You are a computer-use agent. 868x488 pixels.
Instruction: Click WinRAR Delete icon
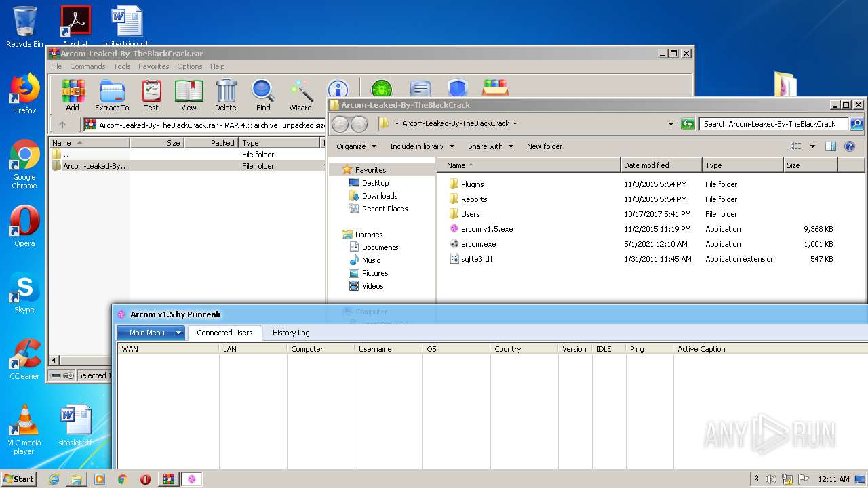coord(226,95)
